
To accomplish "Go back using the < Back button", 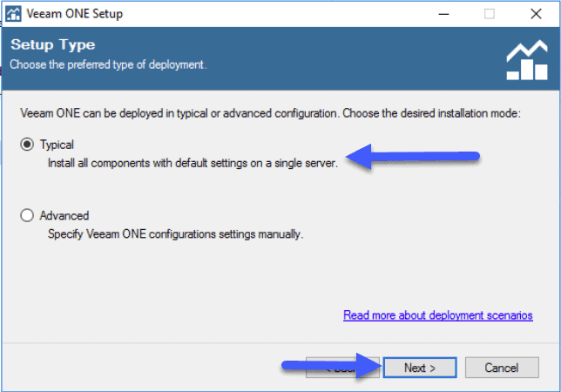I will click(342, 368).
